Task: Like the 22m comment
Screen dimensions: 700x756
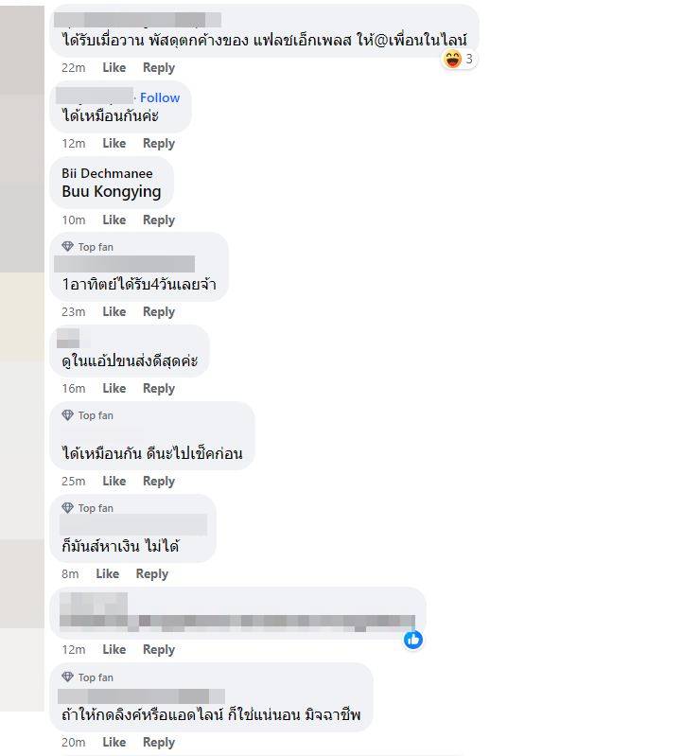Action: tap(114, 67)
